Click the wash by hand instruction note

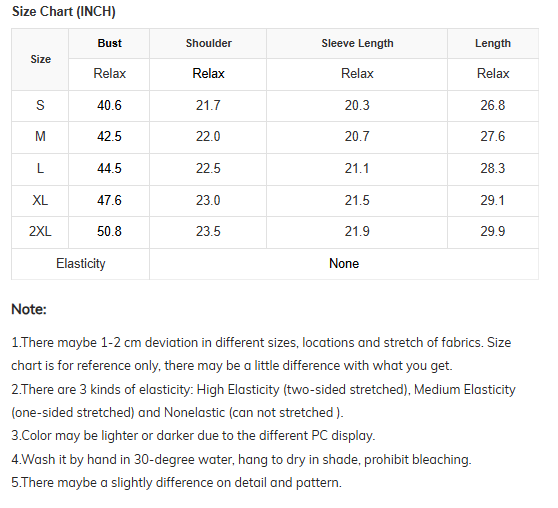(x=241, y=459)
